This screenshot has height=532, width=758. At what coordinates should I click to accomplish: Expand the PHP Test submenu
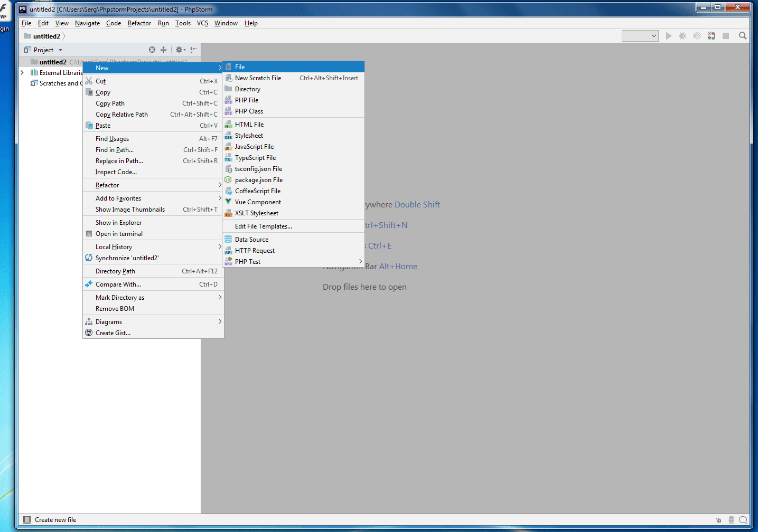(x=293, y=262)
